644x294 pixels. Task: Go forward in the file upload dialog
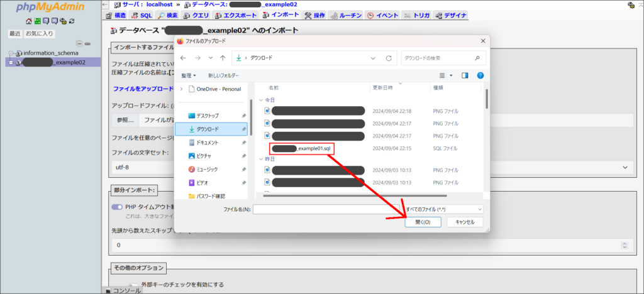197,58
